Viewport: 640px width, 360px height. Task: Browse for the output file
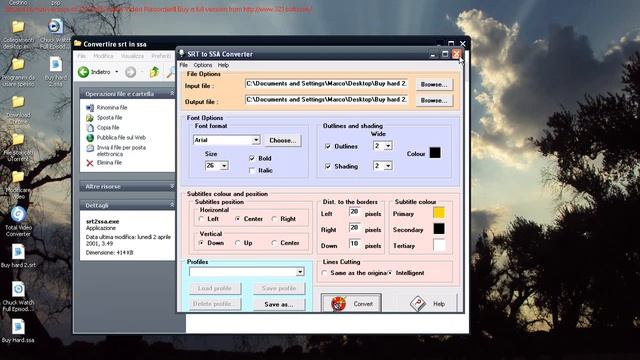(x=434, y=100)
